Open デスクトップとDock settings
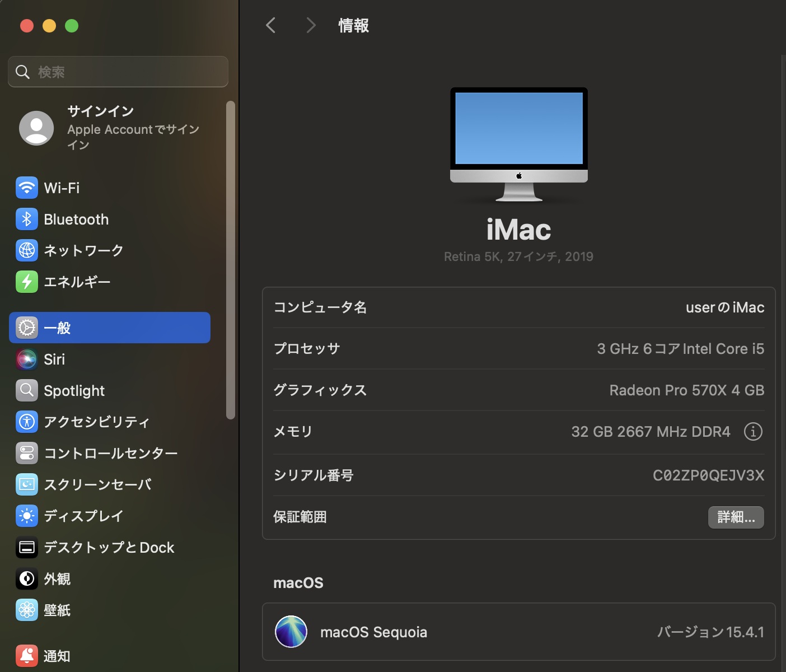Screen dimensions: 786x672 [109, 547]
